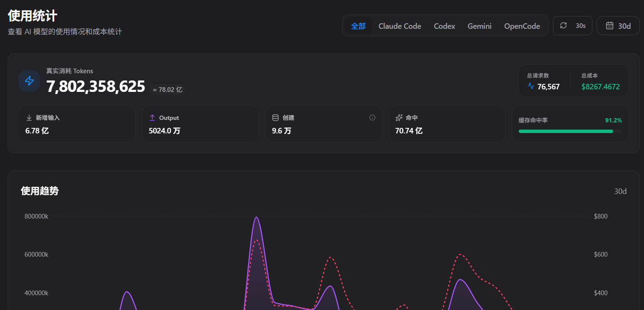Click the lightning bolt tokens icon
Screen dimensions: 644x310
click(x=29, y=81)
